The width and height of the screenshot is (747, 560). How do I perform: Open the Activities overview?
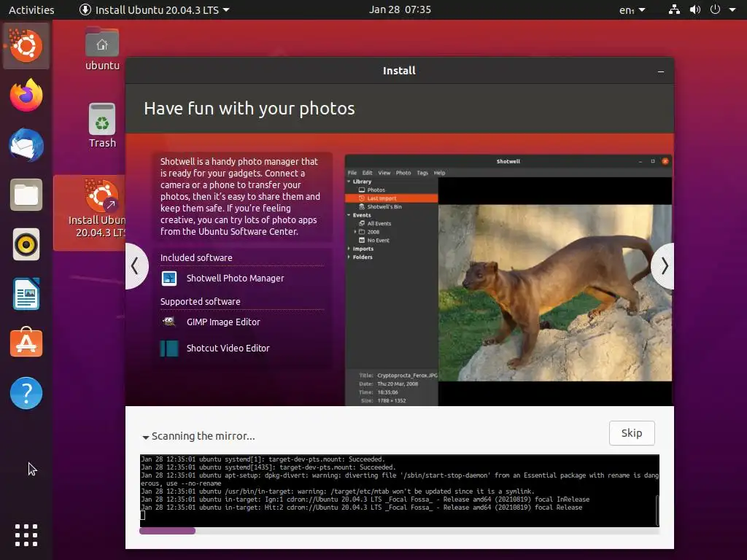(x=31, y=9)
